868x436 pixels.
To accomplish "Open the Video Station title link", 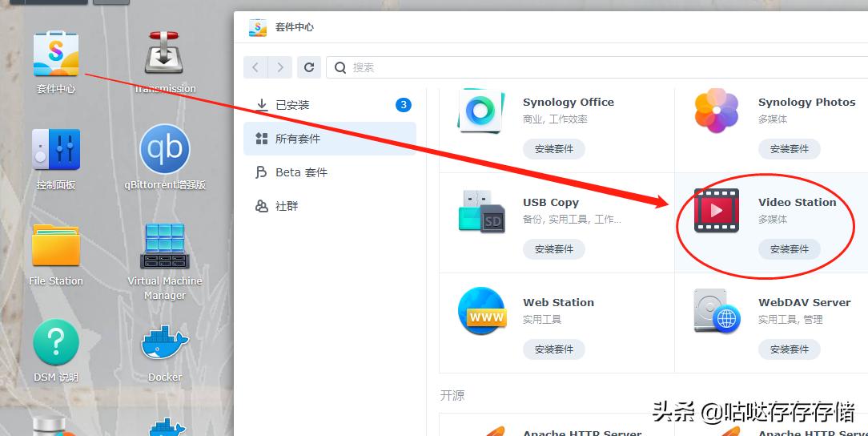I will point(798,203).
